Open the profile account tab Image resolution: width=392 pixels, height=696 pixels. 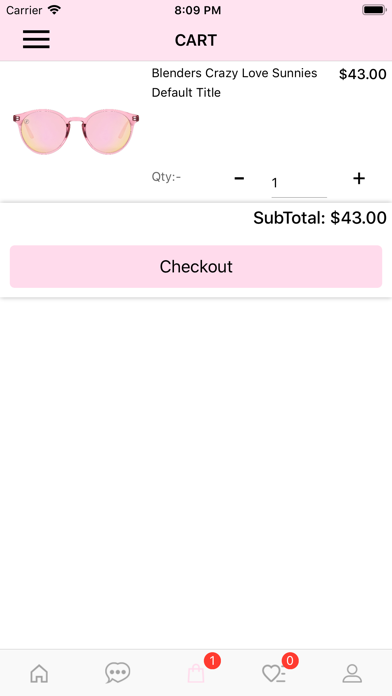[352, 673]
